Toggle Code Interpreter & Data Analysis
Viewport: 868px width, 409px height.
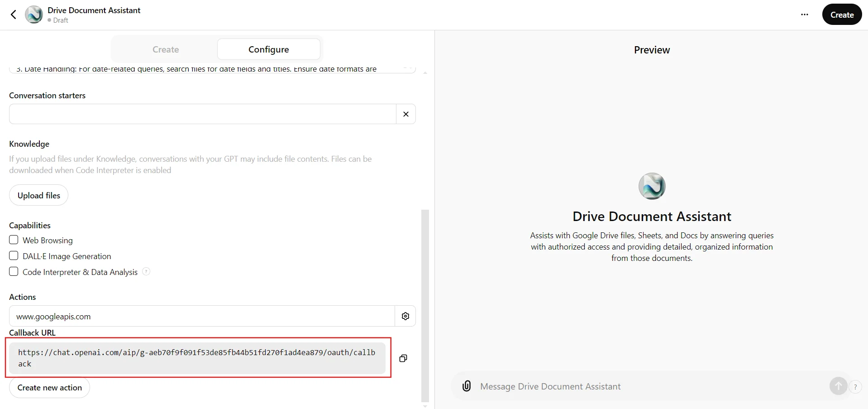tap(14, 271)
